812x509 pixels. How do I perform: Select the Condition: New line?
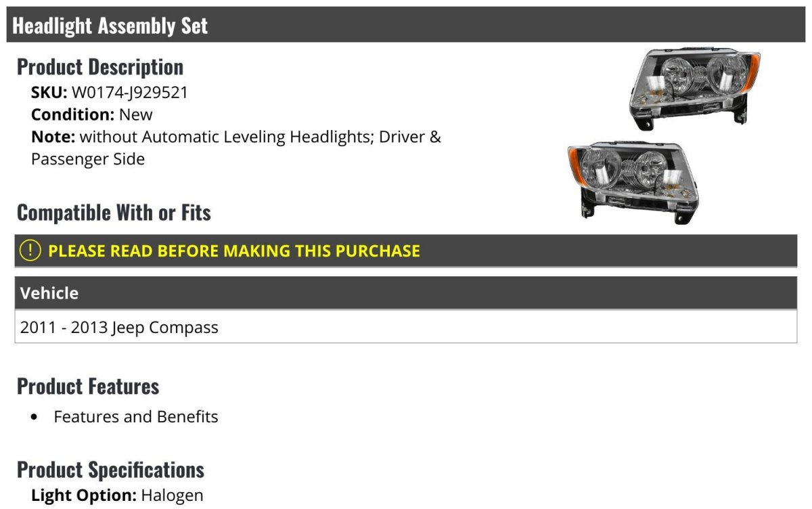[92, 114]
